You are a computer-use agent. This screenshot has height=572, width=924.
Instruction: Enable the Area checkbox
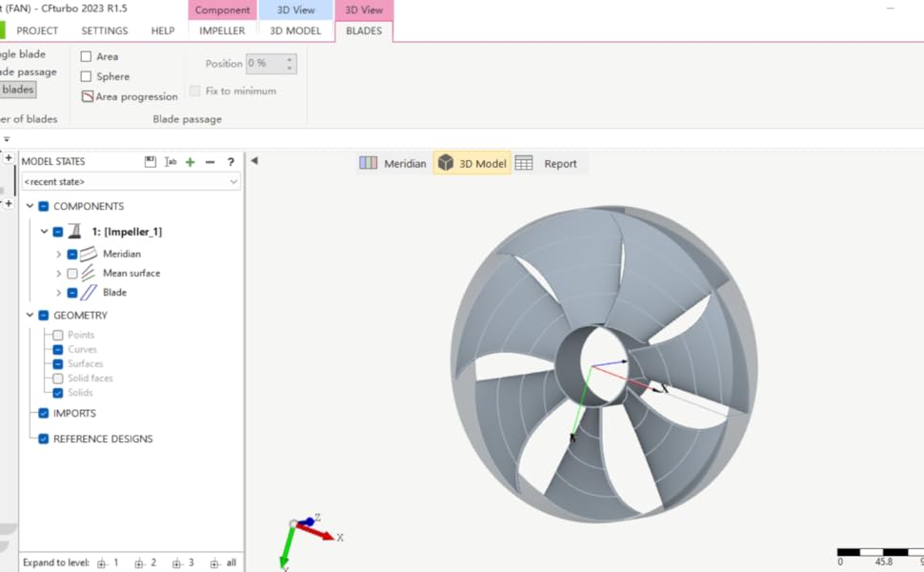coord(87,57)
